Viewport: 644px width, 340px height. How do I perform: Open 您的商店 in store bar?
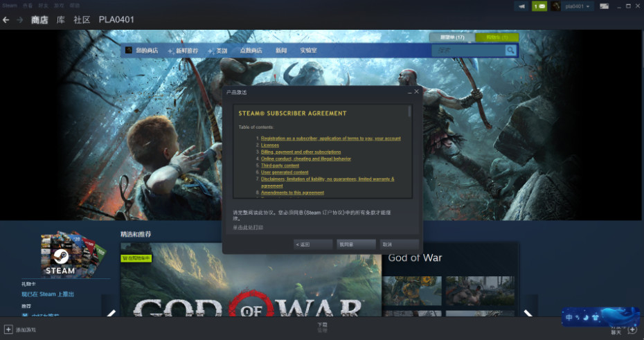pos(147,50)
